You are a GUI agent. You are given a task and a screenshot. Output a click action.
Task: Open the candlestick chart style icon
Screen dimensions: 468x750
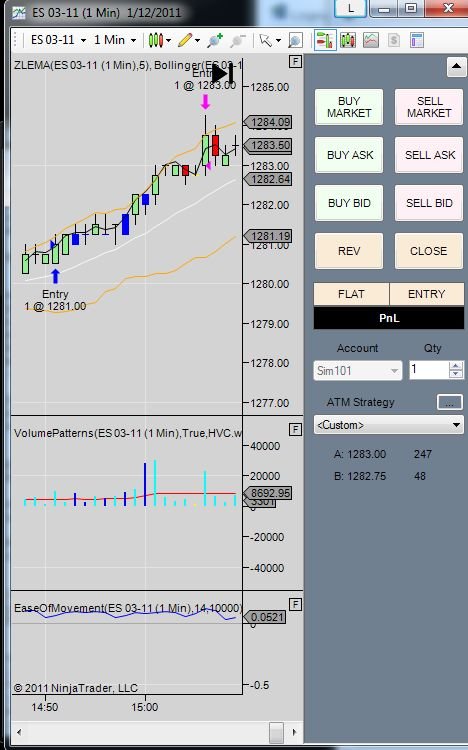(156, 40)
